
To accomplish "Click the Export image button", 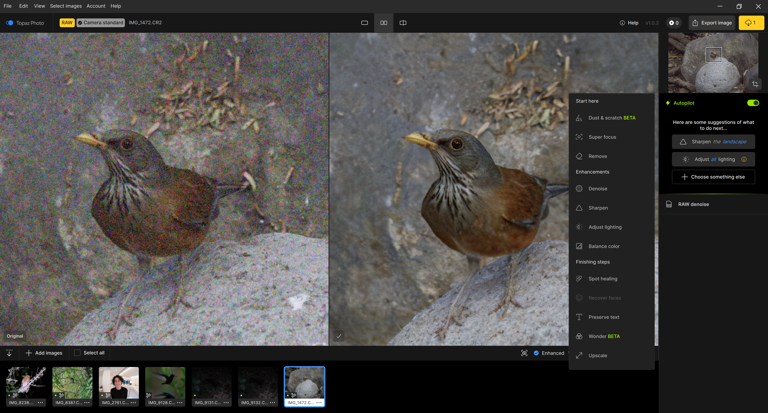I will 712,22.
